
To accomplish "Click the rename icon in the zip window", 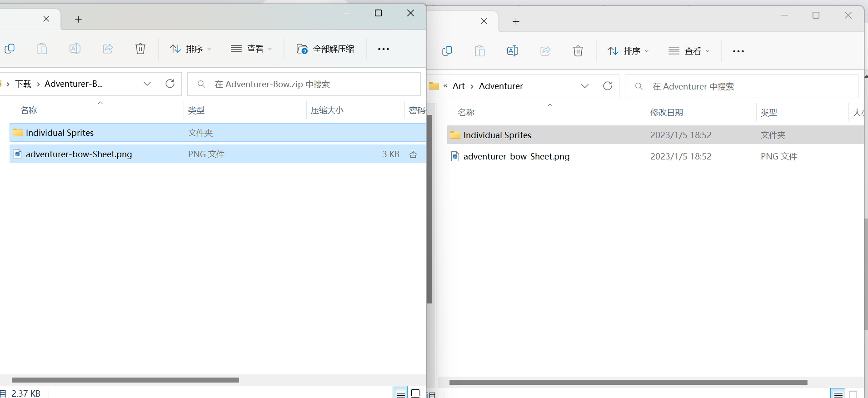I will (x=75, y=49).
